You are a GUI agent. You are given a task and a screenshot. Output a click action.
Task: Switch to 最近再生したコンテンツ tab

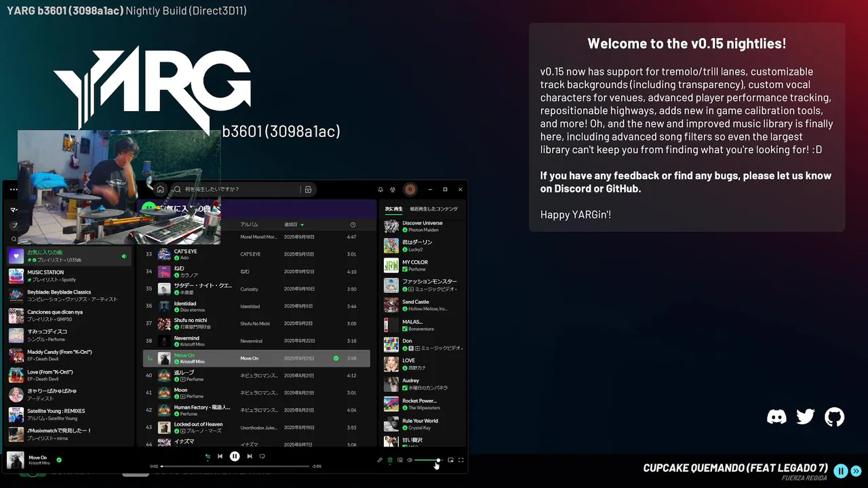434,209
